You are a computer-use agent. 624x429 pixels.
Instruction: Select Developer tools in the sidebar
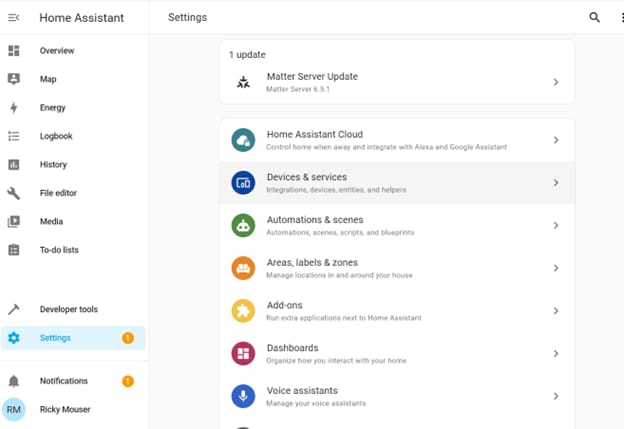point(73,309)
